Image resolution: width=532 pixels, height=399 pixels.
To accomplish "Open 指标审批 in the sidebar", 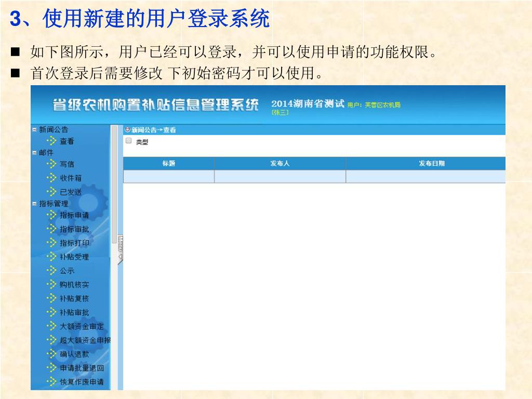I will (74, 229).
